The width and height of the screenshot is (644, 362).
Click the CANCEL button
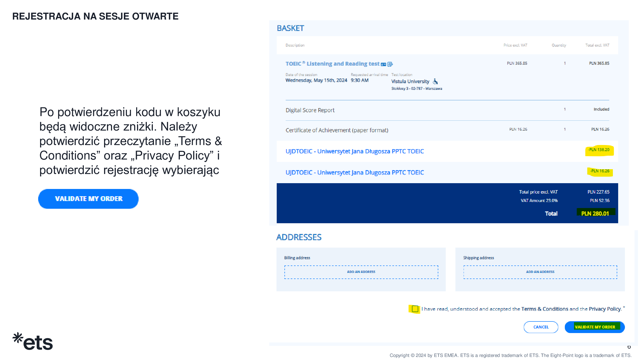point(541,327)
